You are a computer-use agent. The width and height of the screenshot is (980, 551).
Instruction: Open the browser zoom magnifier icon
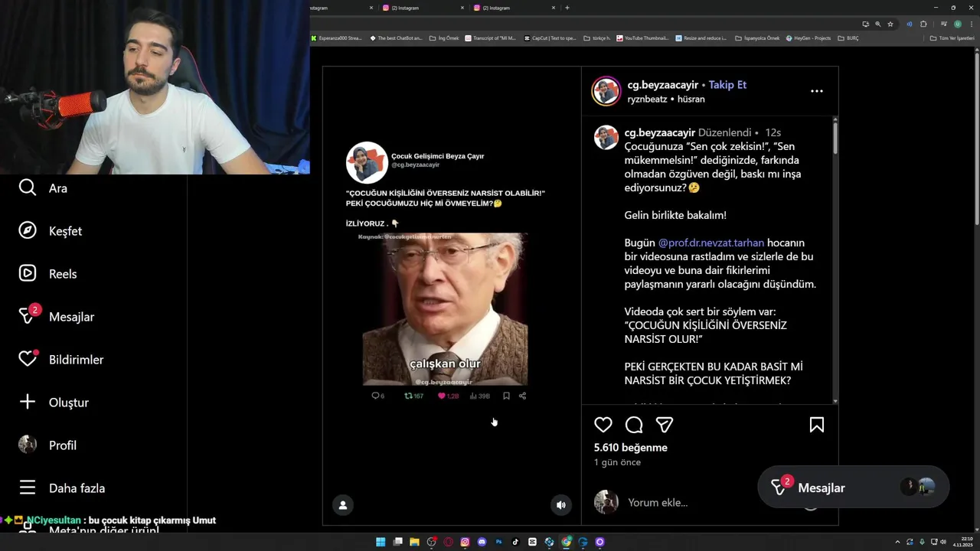tap(878, 24)
